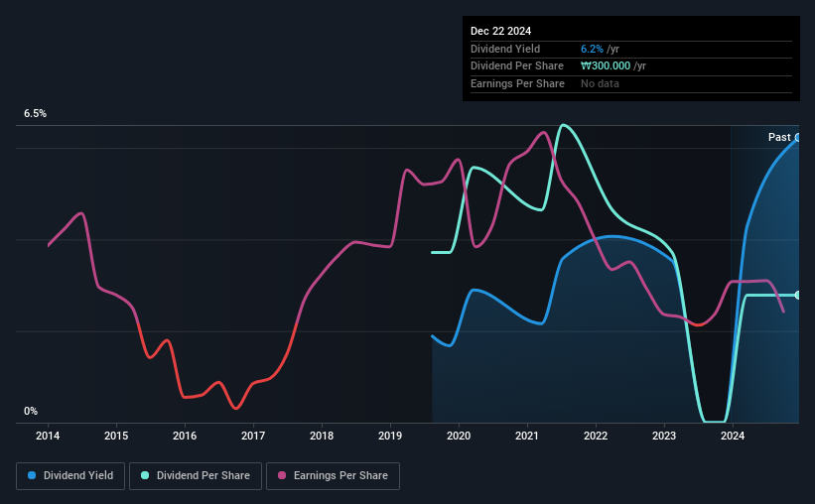Viewport: 815px width, 504px height.
Task: Toggle the Earnings Per Share legend item
Action: coord(333,476)
